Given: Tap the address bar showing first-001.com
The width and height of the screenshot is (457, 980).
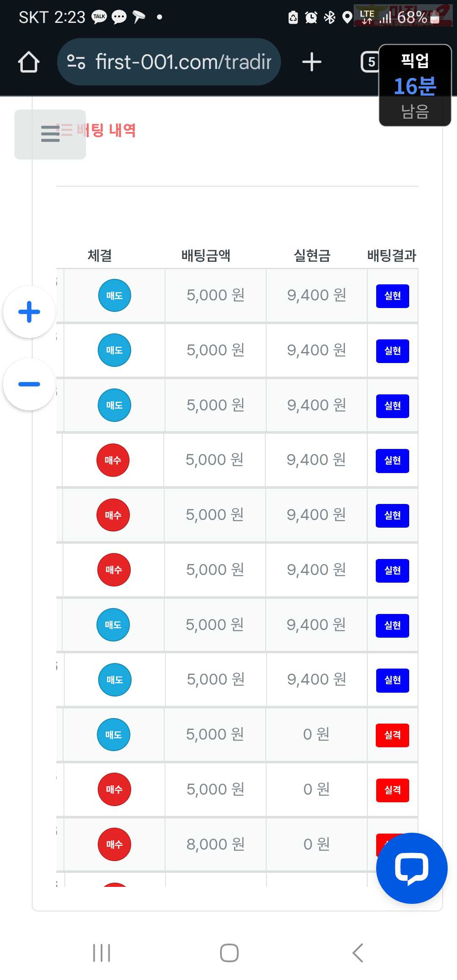Looking at the screenshot, I should (x=169, y=62).
